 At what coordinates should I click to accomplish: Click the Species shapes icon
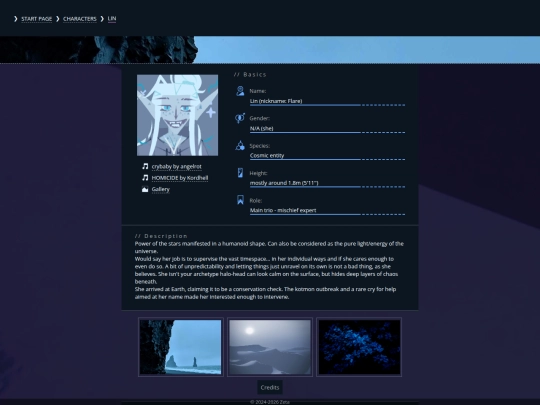(x=240, y=145)
